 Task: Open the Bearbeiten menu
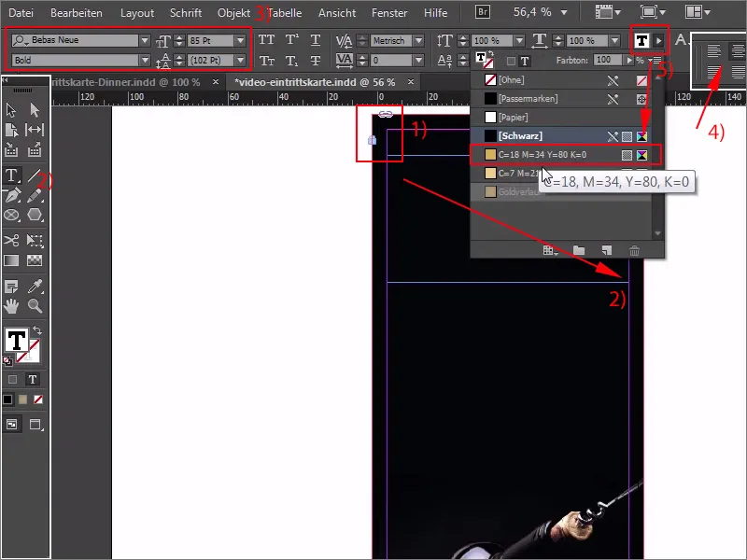tap(77, 13)
